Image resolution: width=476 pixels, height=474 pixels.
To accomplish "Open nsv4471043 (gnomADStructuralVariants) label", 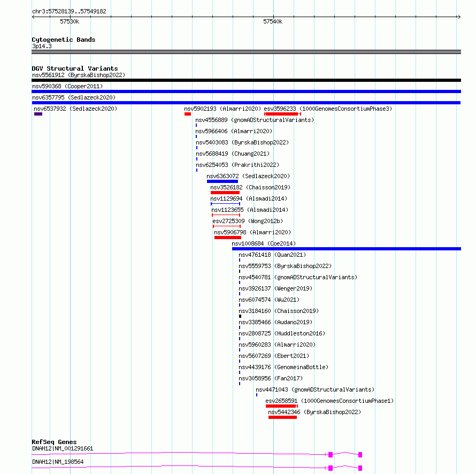I will coord(315,389).
